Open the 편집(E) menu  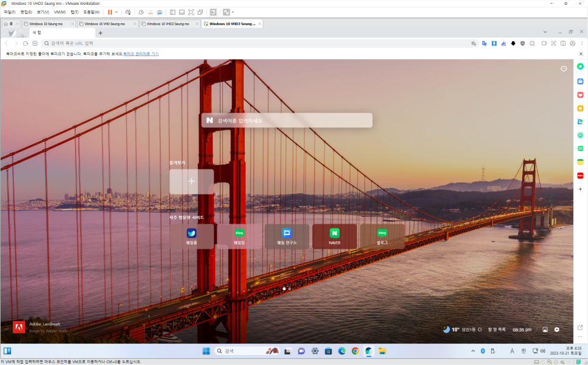click(x=26, y=12)
